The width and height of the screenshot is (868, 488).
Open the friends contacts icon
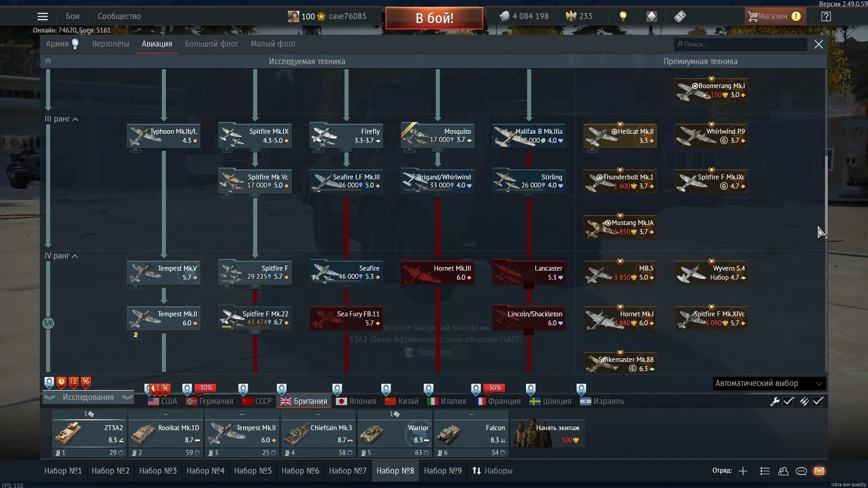783,471
